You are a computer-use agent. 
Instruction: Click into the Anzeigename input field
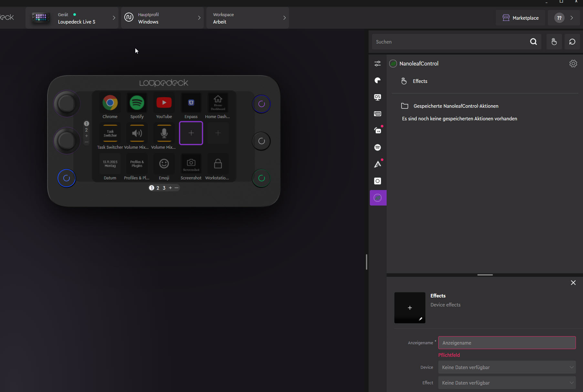click(x=507, y=343)
